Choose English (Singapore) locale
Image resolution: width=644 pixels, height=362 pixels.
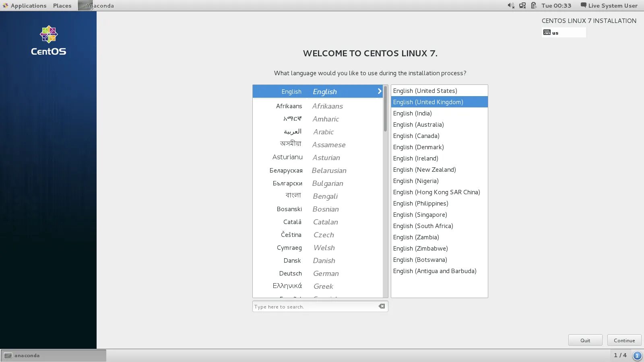[439, 215]
